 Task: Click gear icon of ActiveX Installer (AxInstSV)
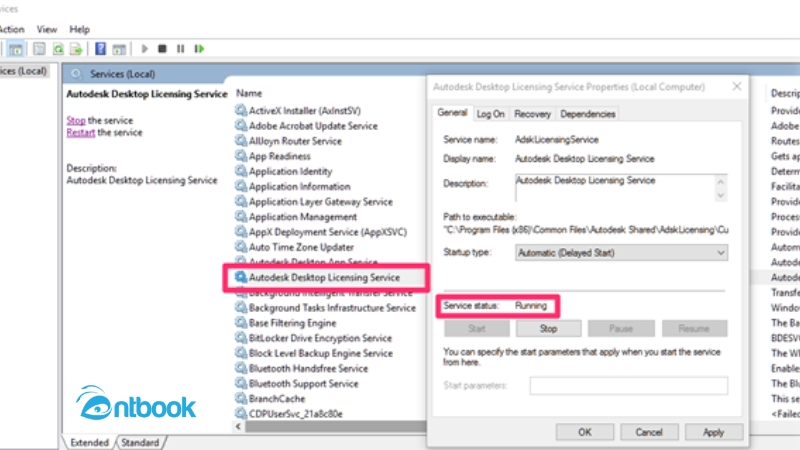[240, 110]
